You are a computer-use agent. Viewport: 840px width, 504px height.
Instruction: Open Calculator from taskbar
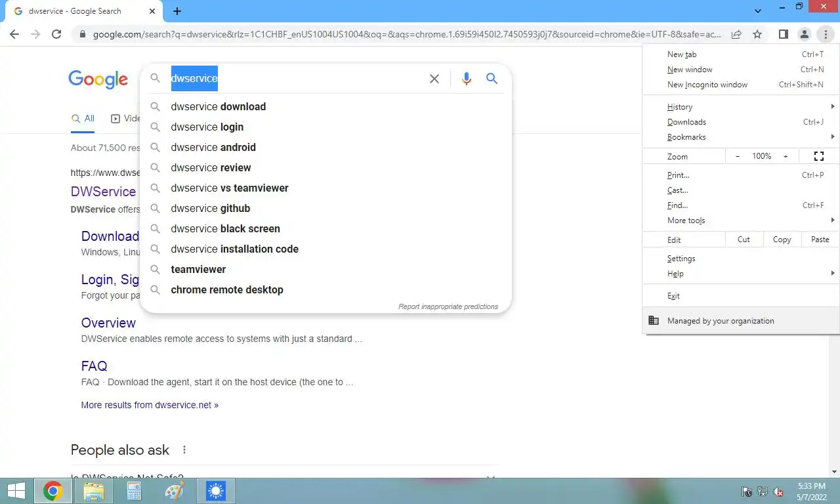[x=135, y=491]
